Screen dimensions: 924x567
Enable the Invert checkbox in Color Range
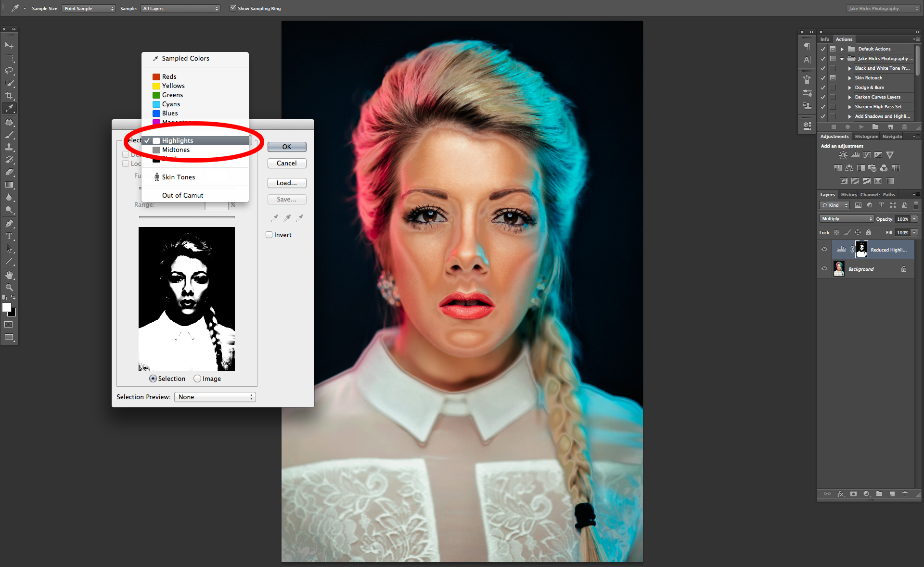(x=269, y=235)
